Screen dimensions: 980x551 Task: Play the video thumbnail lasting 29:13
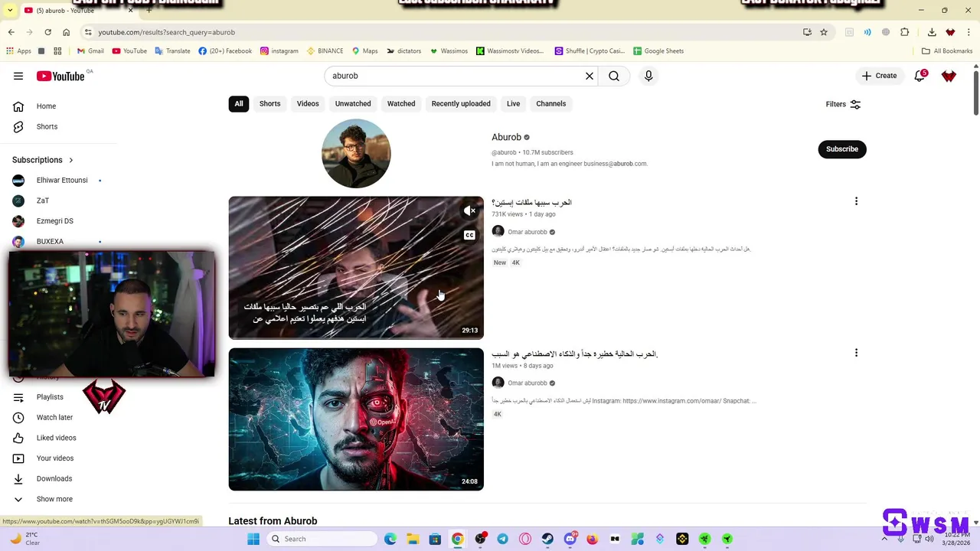coord(356,268)
